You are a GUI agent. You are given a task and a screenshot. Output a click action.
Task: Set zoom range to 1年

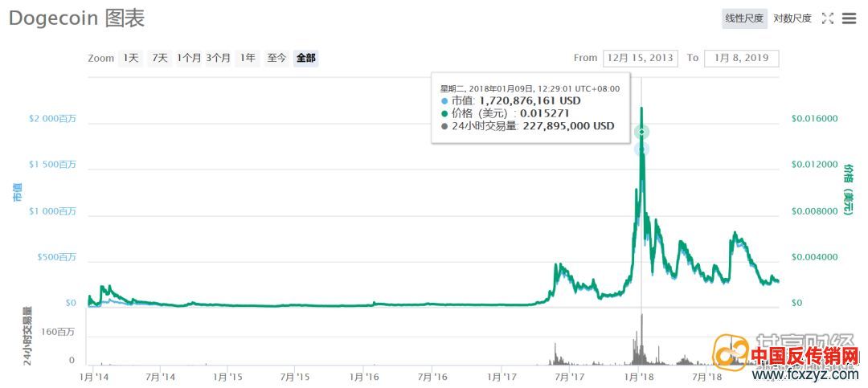pos(247,58)
